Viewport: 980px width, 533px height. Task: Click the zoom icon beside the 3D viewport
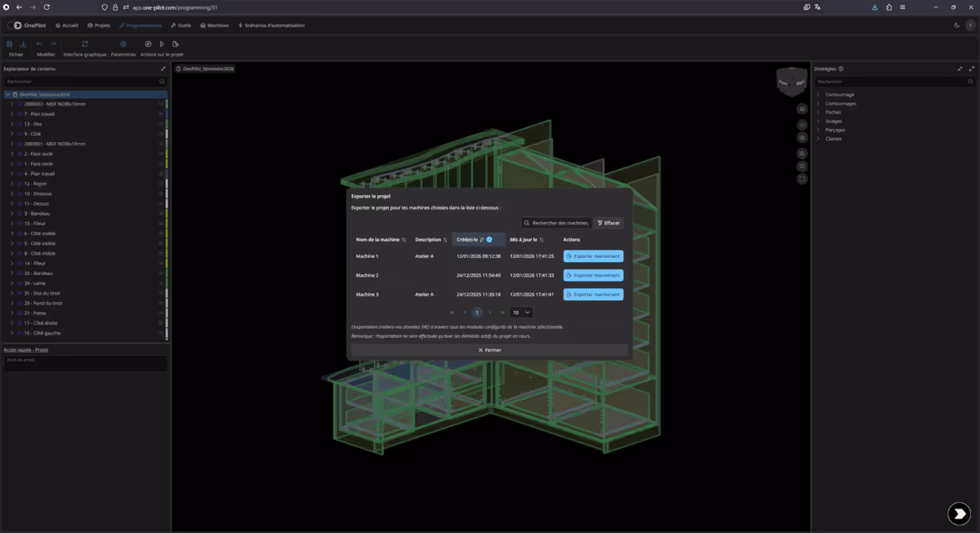802,153
